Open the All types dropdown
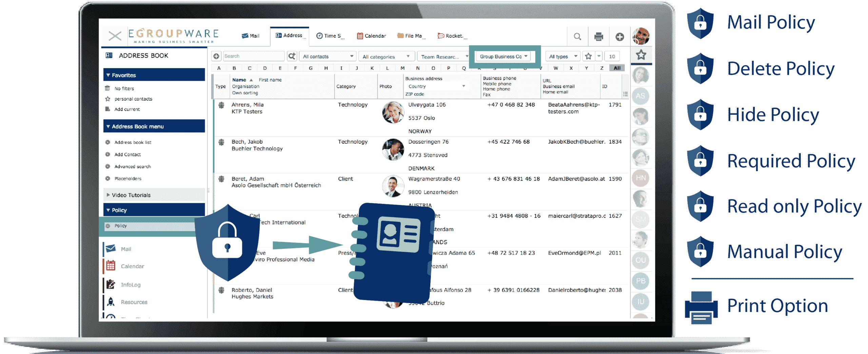 [563, 56]
